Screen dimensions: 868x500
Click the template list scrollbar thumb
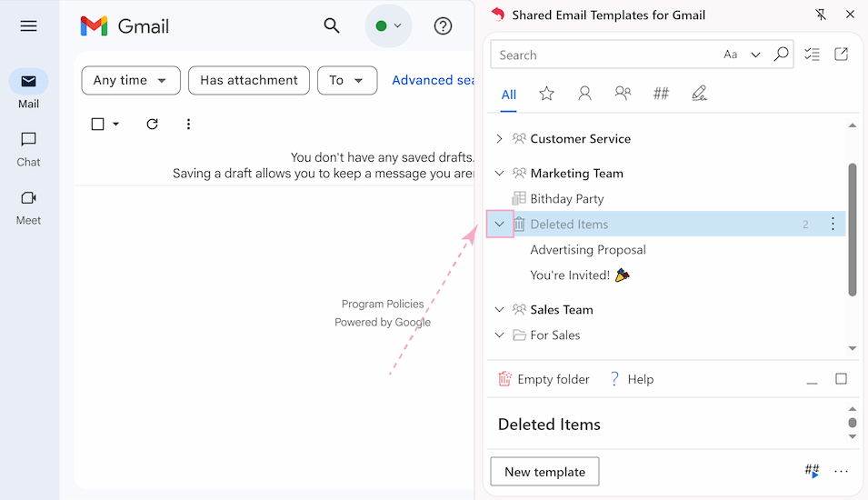tap(853, 229)
